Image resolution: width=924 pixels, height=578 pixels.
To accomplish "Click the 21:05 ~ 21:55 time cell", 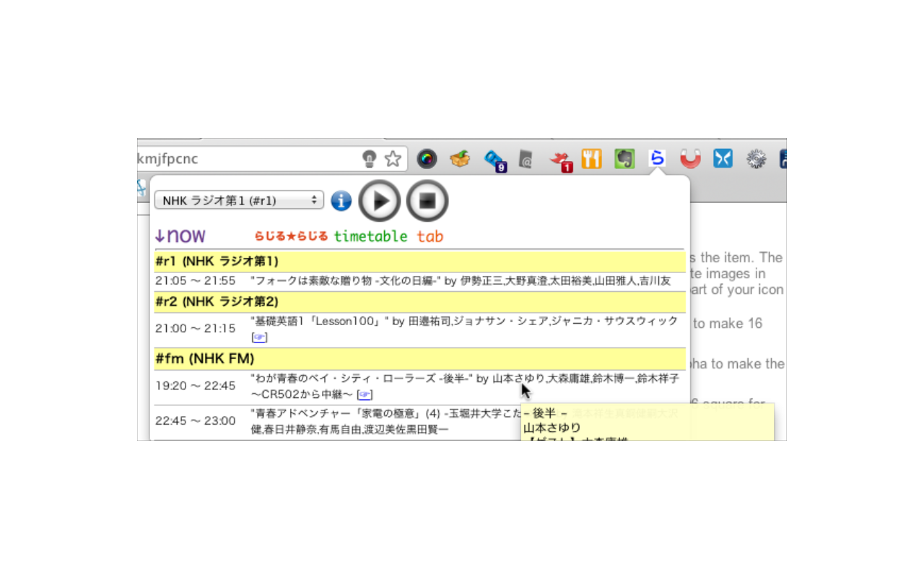I will [195, 281].
